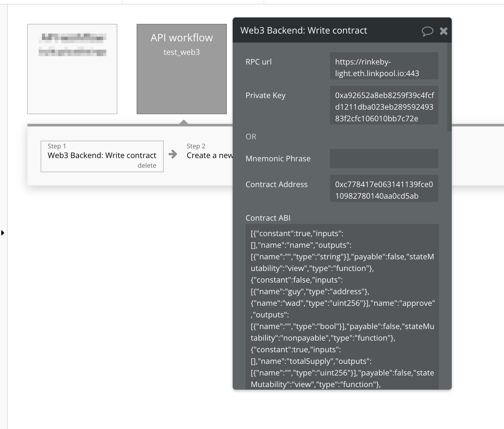Click the arrow between Step 1 and Step 2
Screen dimensions: 504x429
[x=173, y=155]
